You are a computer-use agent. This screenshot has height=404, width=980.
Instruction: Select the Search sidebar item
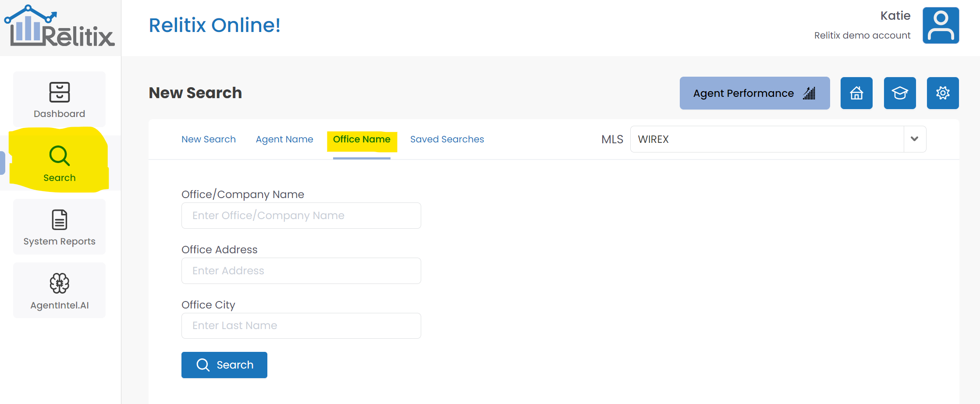pyautogui.click(x=60, y=163)
